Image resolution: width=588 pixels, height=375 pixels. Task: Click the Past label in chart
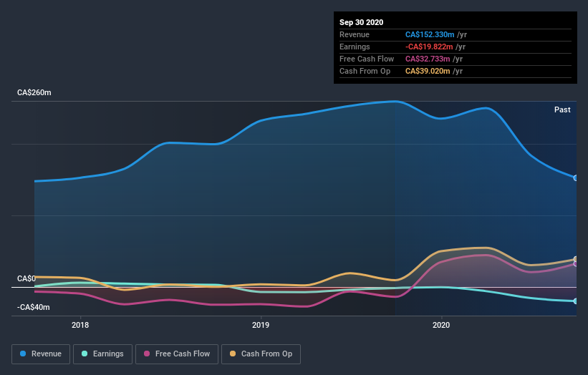point(562,109)
